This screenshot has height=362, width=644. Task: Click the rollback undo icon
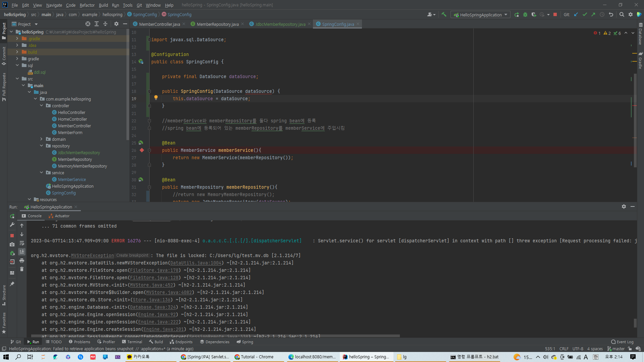tap(611, 14)
